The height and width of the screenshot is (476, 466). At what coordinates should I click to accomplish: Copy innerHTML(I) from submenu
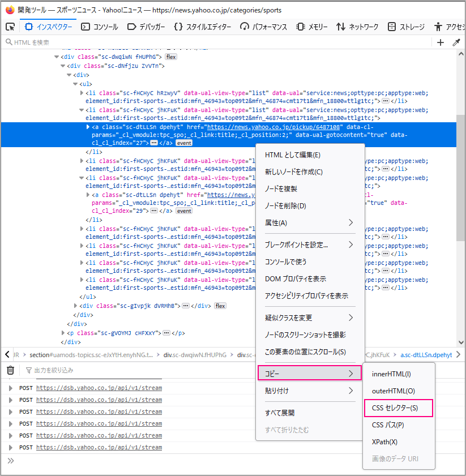399,374
